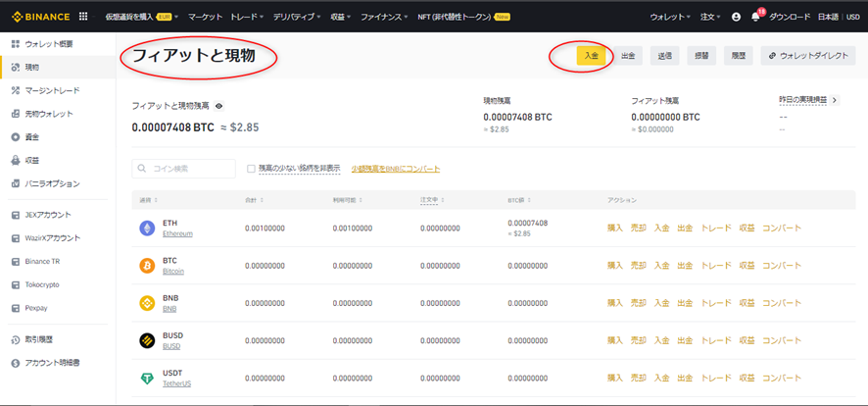Screen dimensions: 868x406
Task: Click the Bitcoin coin icon
Action: (x=147, y=265)
